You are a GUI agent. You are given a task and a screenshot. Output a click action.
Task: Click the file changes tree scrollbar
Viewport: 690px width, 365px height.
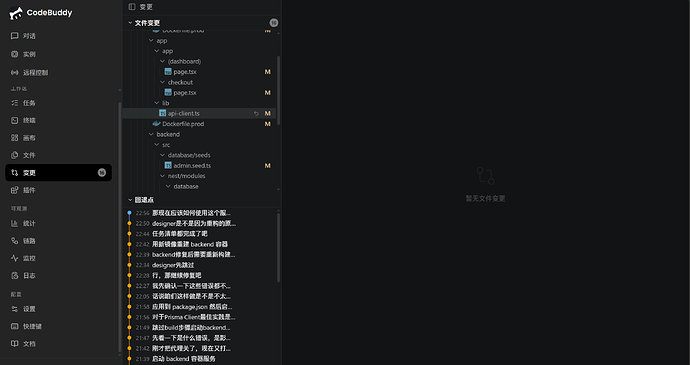click(x=279, y=90)
